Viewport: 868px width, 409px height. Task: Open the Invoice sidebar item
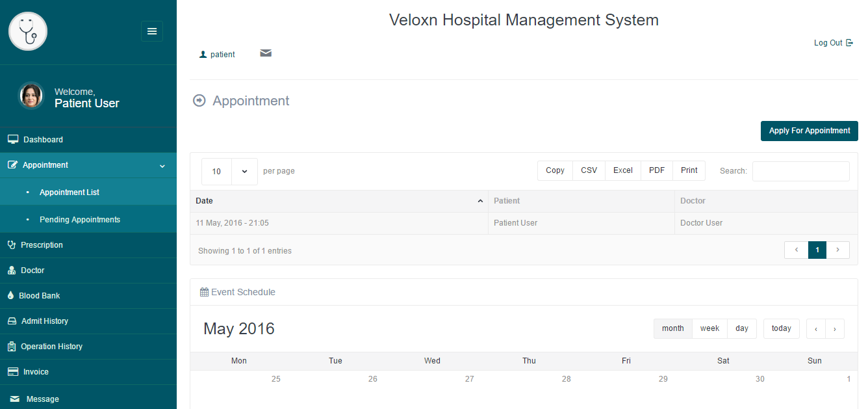(x=36, y=372)
